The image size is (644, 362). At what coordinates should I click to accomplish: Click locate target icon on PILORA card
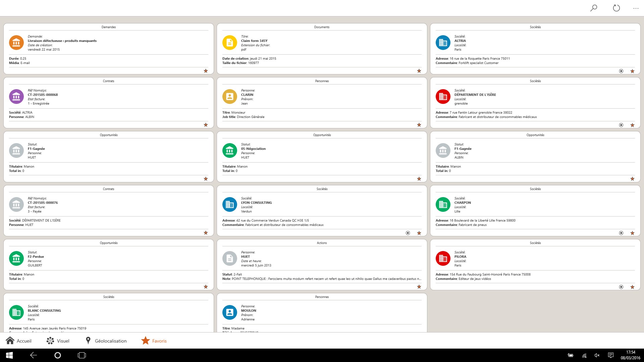tap(621, 287)
